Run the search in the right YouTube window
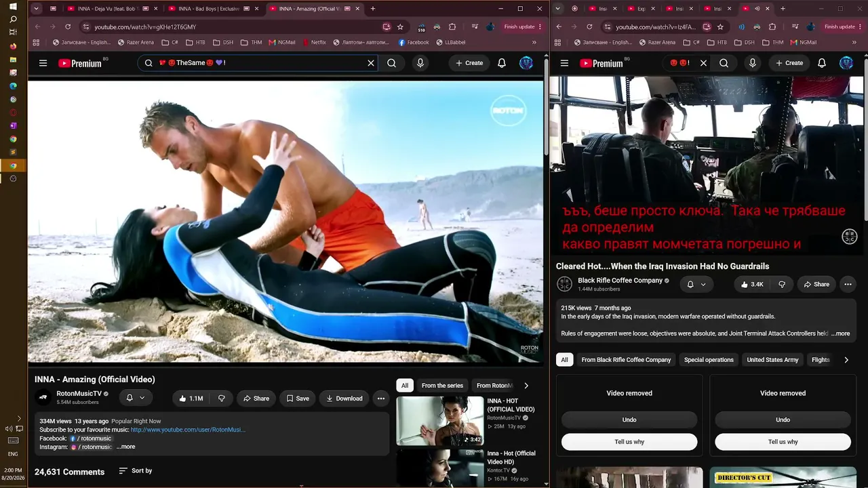868x488 pixels. click(x=724, y=63)
